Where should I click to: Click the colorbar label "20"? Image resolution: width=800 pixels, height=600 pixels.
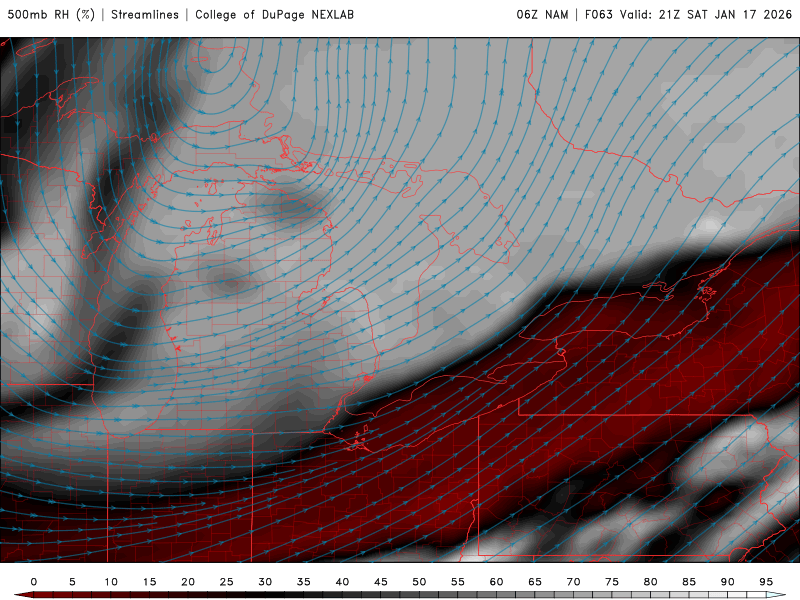[188, 582]
